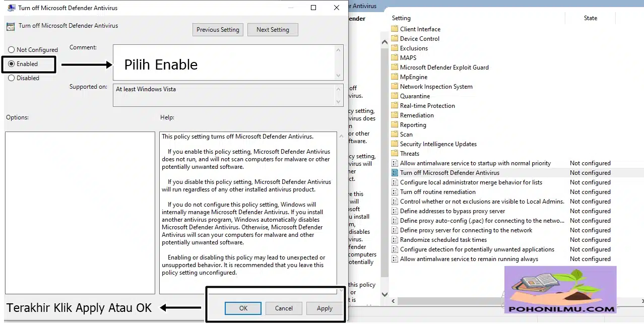This screenshot has height=324, width=644.
Task: Click scroll-down arrow left of the Setting list
Action: [x=385, y=294]
